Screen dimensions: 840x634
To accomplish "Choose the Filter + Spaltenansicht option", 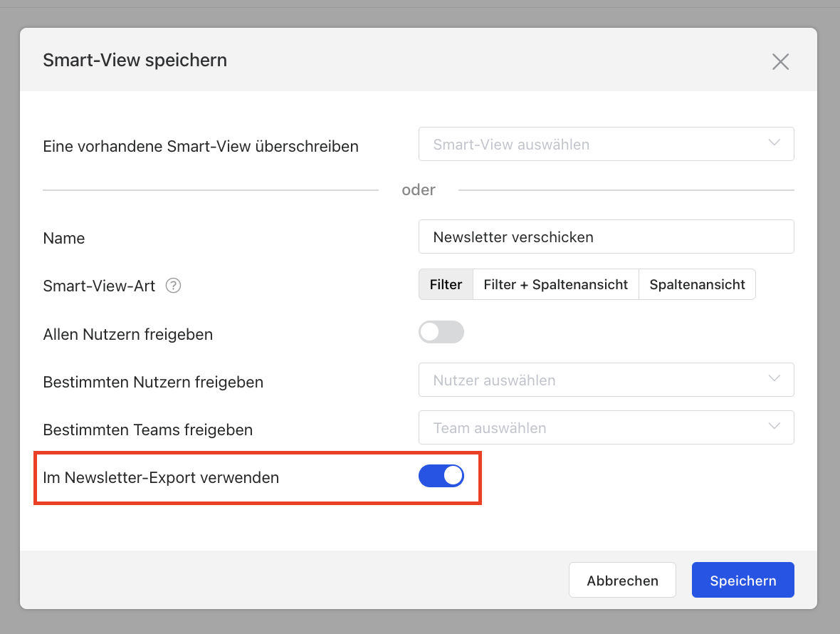I will tap(555, 285).
